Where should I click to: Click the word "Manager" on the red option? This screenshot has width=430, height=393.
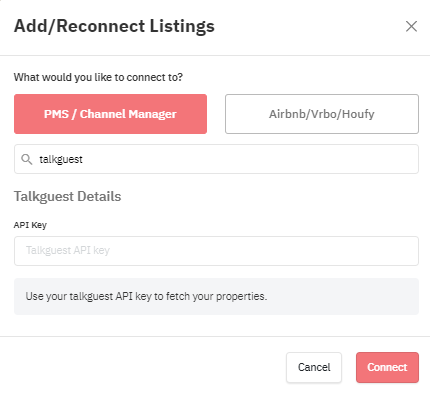point(152,114)
